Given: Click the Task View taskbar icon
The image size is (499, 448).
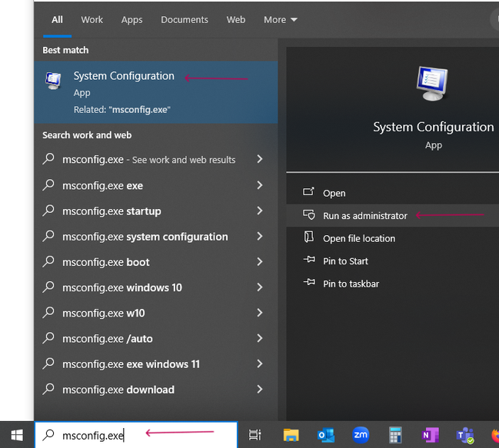Looking at the screenshot, I should pos(255,435).
